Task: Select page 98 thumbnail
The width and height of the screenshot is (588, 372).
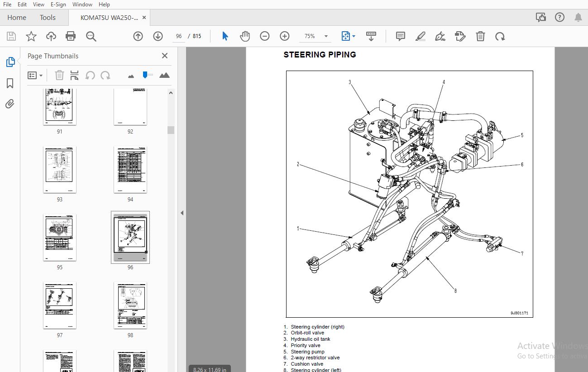Action: click(x=130, y=305)
